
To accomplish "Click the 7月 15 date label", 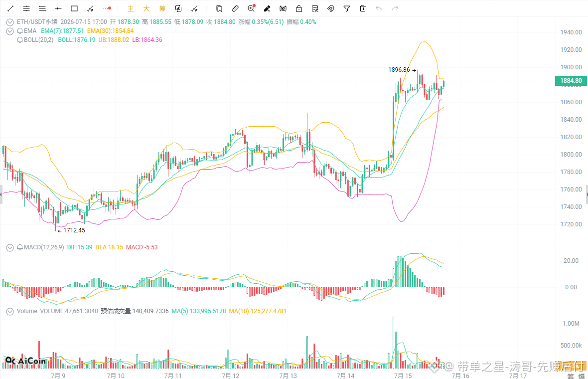I will [x=403, y=376].
